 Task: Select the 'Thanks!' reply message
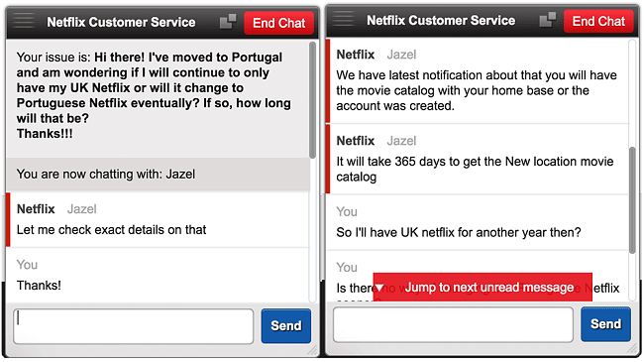39,285
